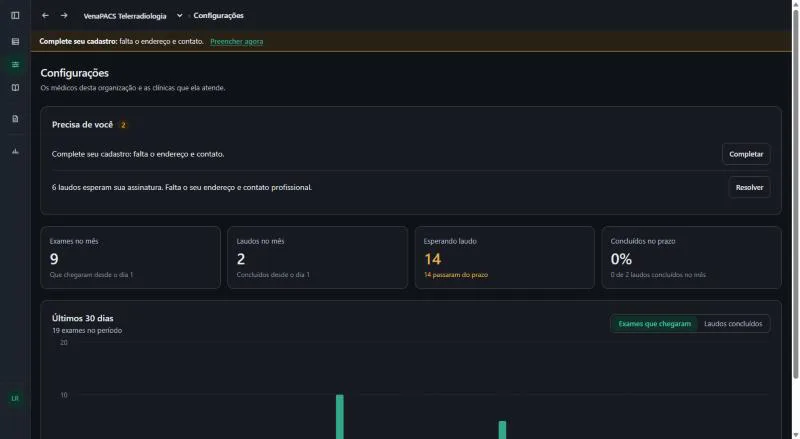Click the '14 passaram do prazo' warning text
This screenshot has height=439, width=800.
point(456,275)
